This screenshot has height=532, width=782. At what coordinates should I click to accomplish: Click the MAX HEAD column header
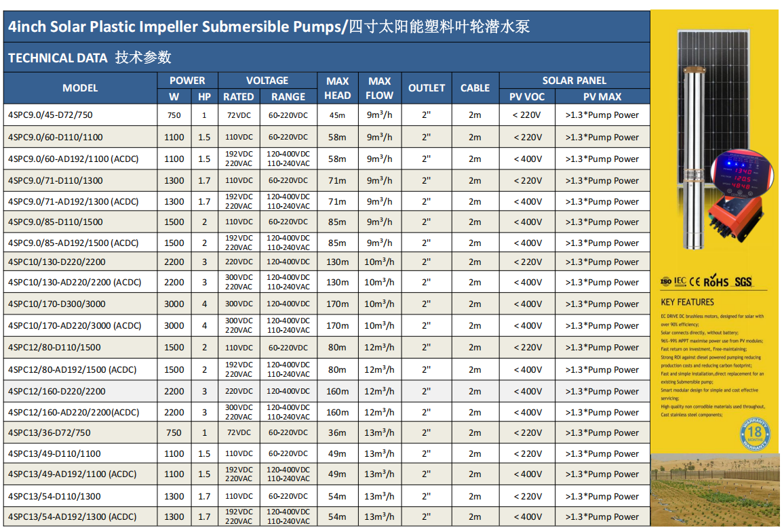pos(337,88)
